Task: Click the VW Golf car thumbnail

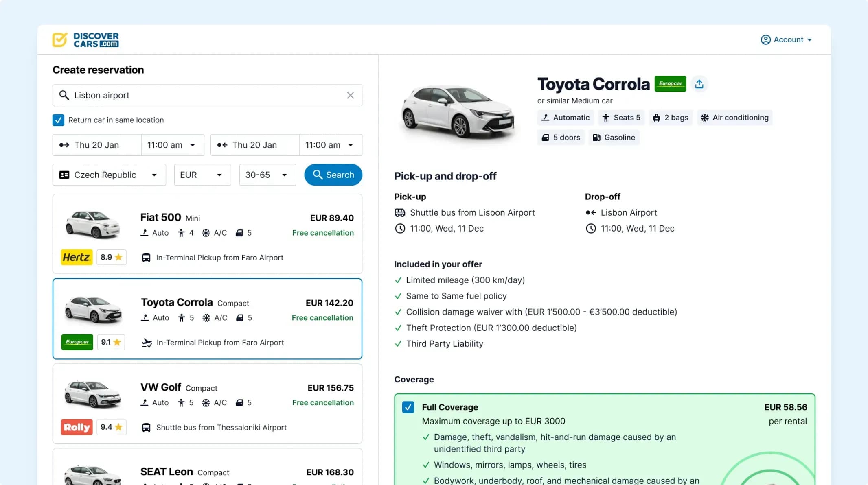Action: pos(93,394)
